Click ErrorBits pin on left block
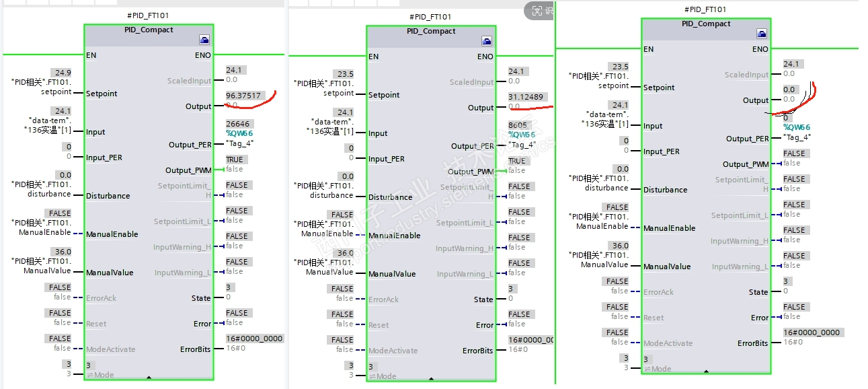This screenshot has width=868, height=389. [196, 349]
